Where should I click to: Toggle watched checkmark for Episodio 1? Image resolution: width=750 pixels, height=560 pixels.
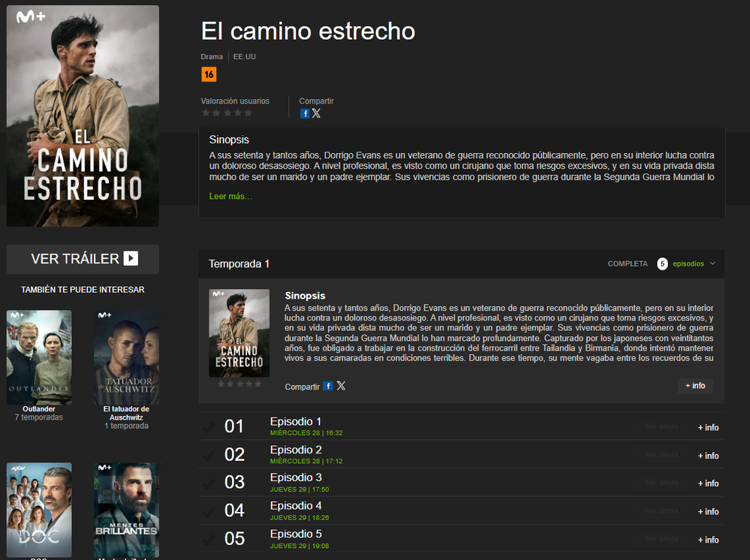click(x=209, y=427)
